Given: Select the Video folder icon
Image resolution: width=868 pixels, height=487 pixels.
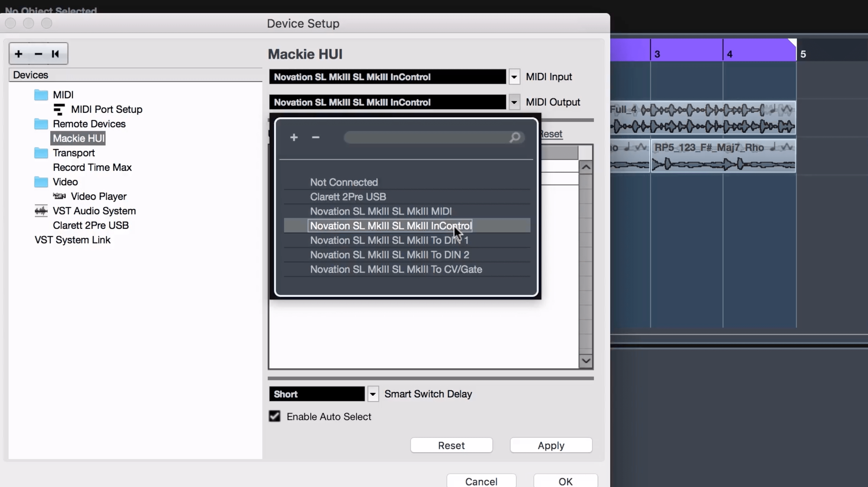Looking at the screenshot, I should pos(41,182).
